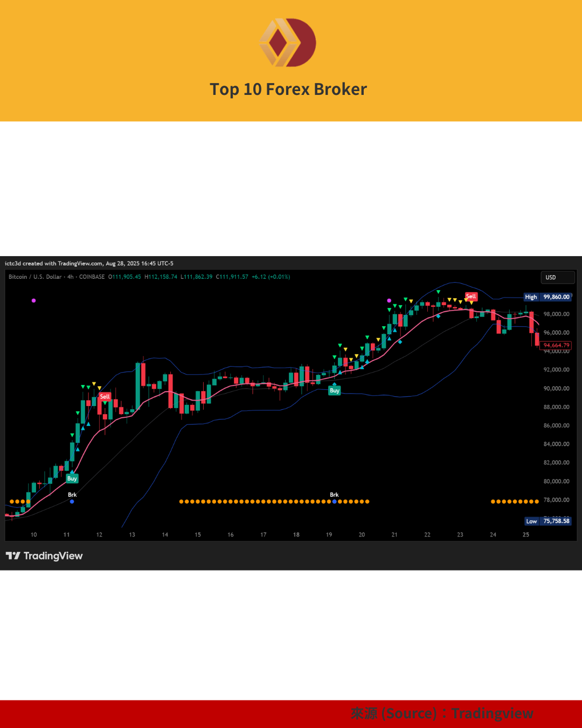Click the Top 10 Forex Broker heading
The image size is (582, 728).
point(288,89)
